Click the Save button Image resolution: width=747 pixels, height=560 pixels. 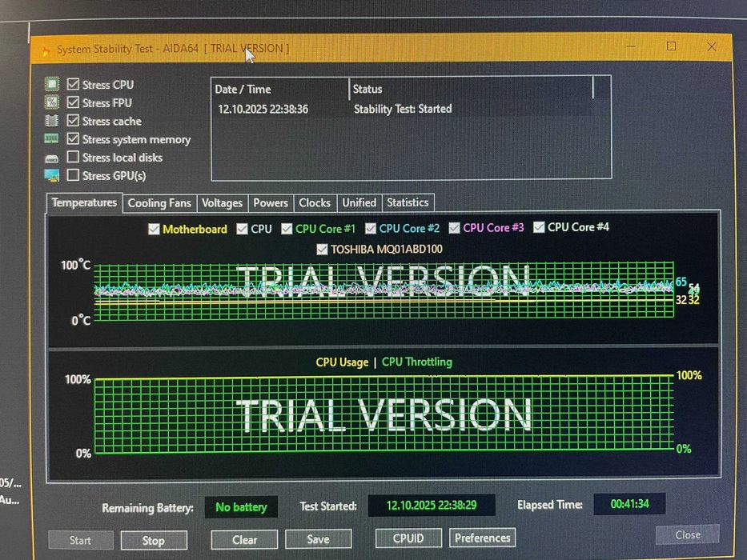318,539
